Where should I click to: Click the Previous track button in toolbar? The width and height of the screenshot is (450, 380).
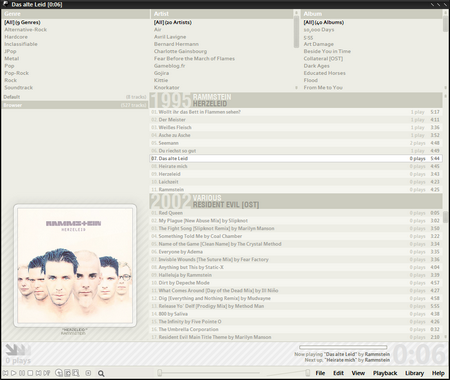coord(5,373)
